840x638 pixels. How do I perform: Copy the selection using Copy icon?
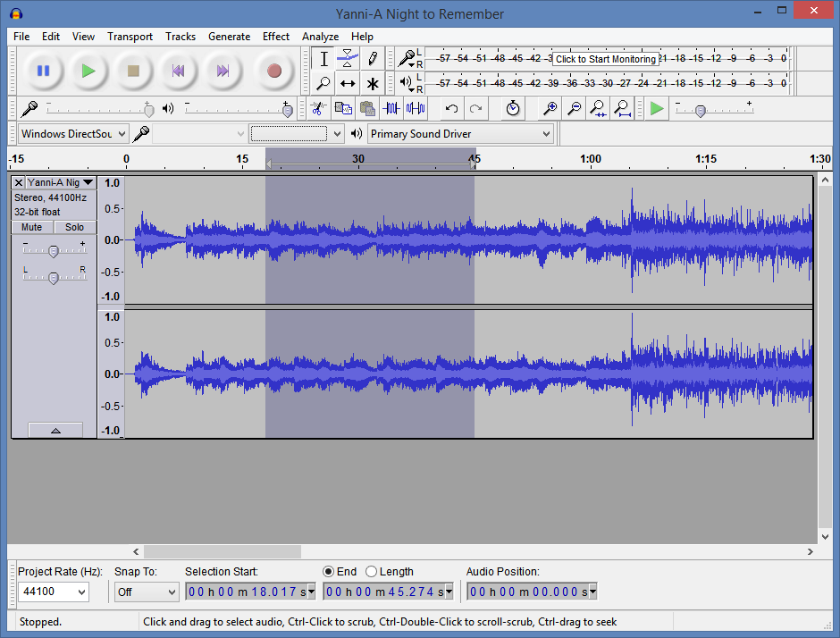tap(343, 109)
